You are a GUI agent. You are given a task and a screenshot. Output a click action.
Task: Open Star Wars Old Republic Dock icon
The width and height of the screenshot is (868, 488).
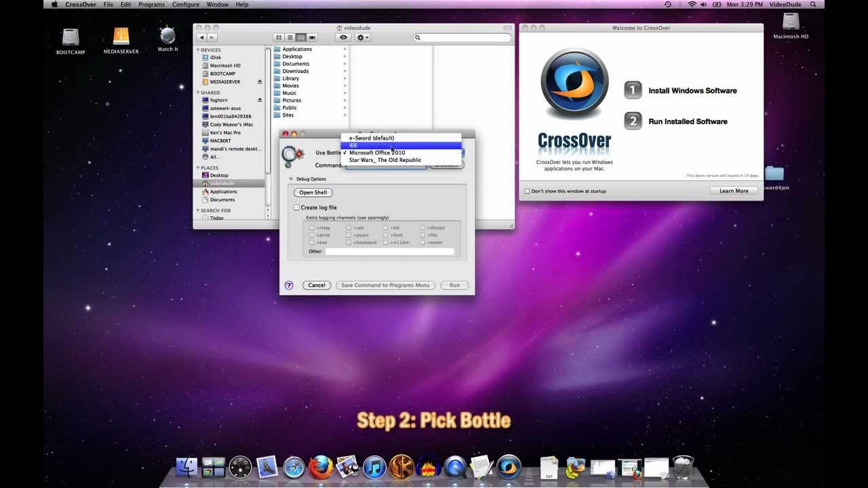point(401,467)
